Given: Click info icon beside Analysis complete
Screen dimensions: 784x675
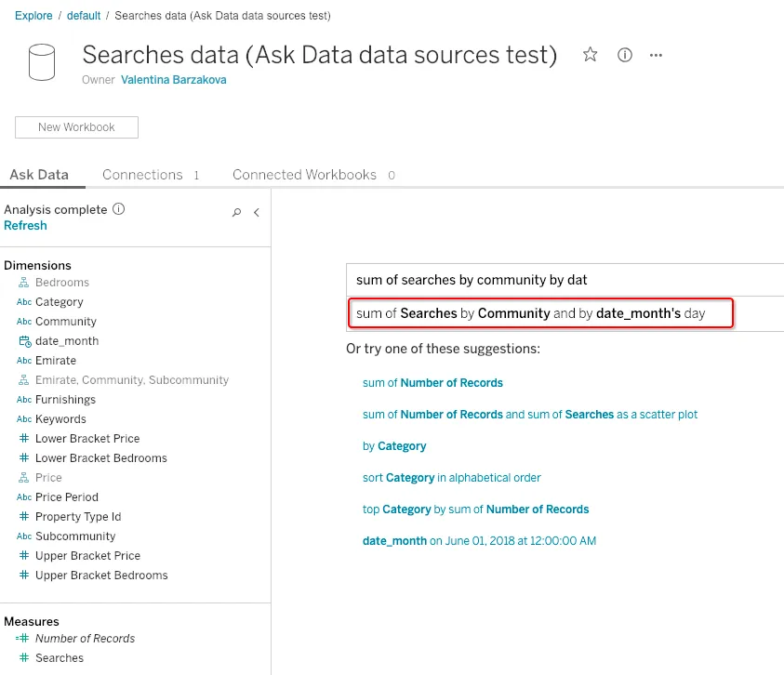Looking at the screenshot, I should click(119, 209).
